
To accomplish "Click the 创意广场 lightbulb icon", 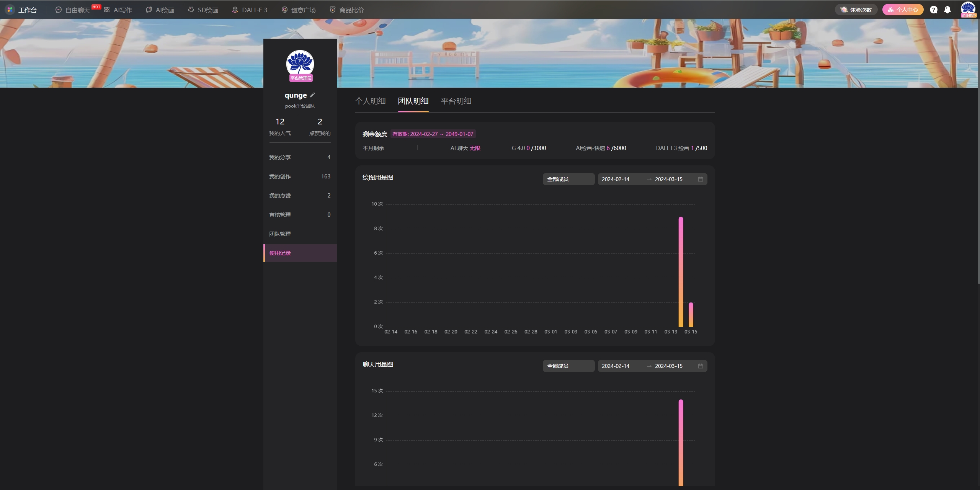I will 284,10.
